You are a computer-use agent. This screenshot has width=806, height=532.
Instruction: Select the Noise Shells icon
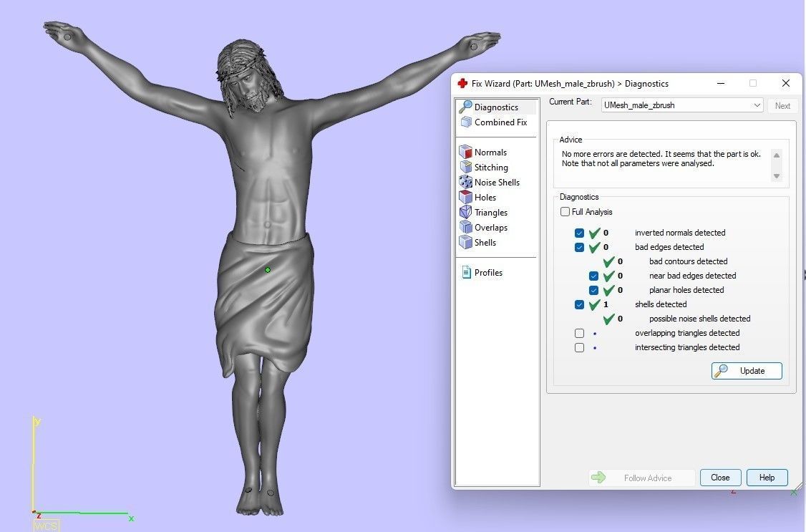465,182
